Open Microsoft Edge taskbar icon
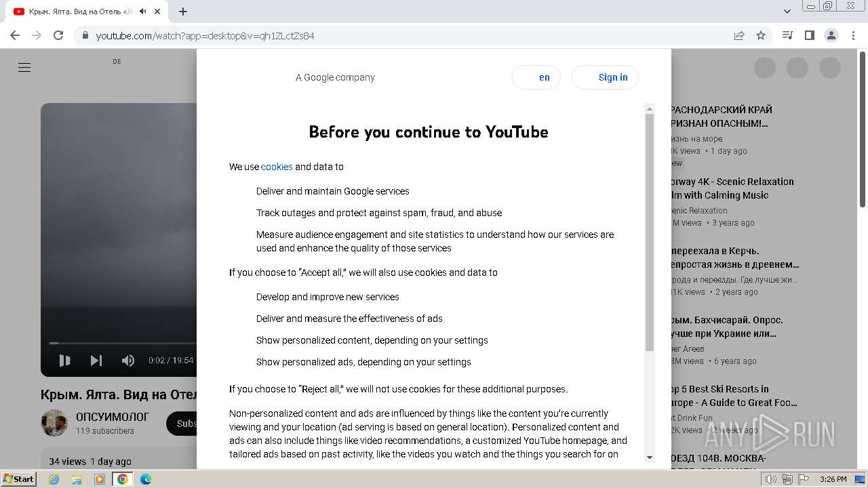This screenshot has width=868, height=488. coord(145,479)
